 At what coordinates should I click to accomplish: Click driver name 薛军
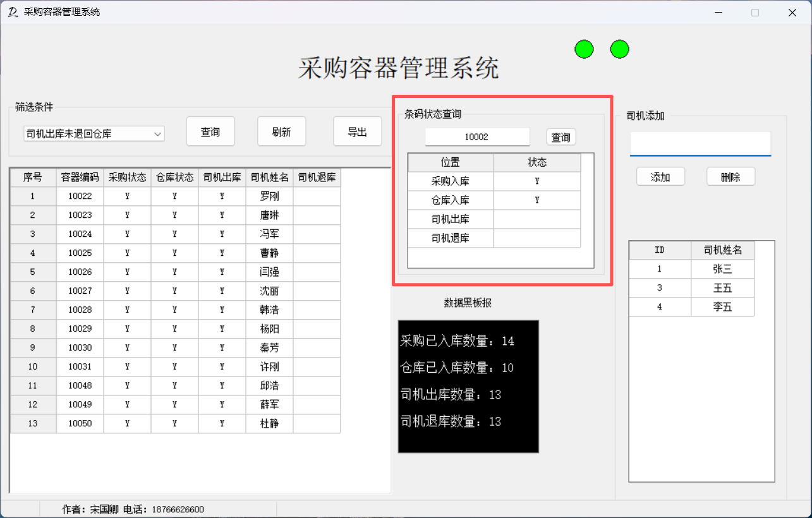[x=270, y=405]
